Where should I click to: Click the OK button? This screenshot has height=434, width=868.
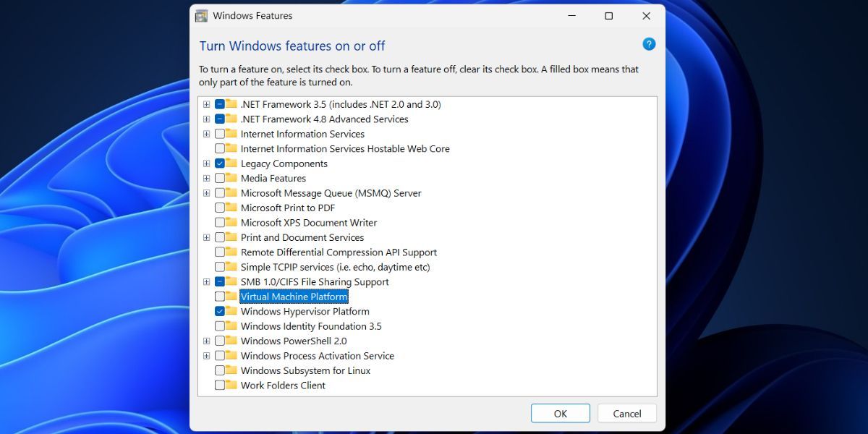tap(561, 413)
